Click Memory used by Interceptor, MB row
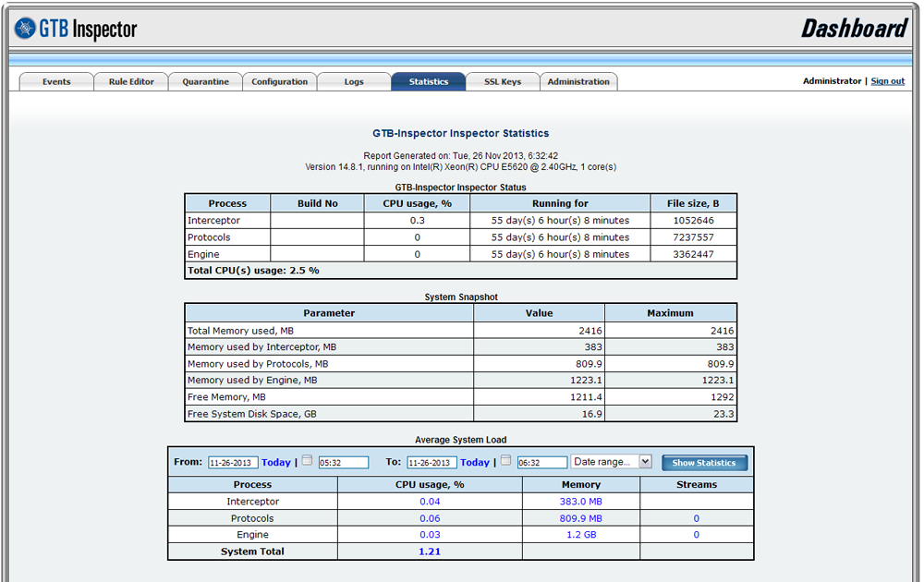 tap(461, 347)
